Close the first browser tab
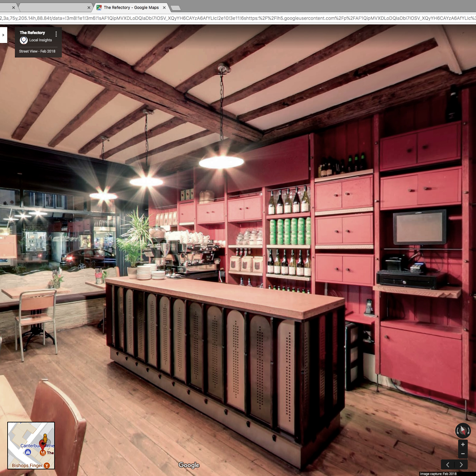The image size is (476, 476). tap(14, 8)
